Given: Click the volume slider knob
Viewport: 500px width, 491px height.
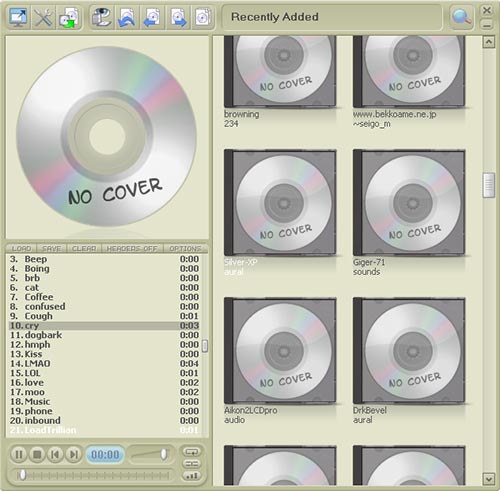Looking at the screenshot, I should pyautogui.click(x=164, y=454).
